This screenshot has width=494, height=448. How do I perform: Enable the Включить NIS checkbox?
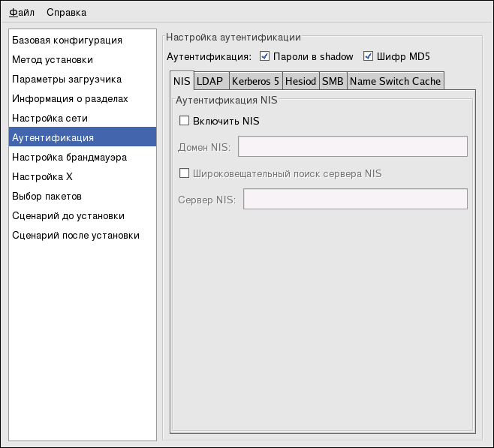(x=185, y=120)
